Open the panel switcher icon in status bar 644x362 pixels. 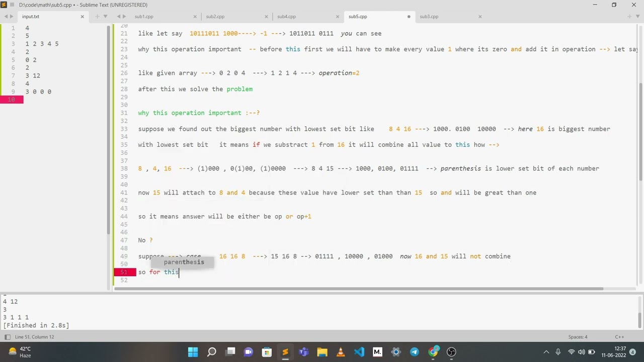(7, 337)
